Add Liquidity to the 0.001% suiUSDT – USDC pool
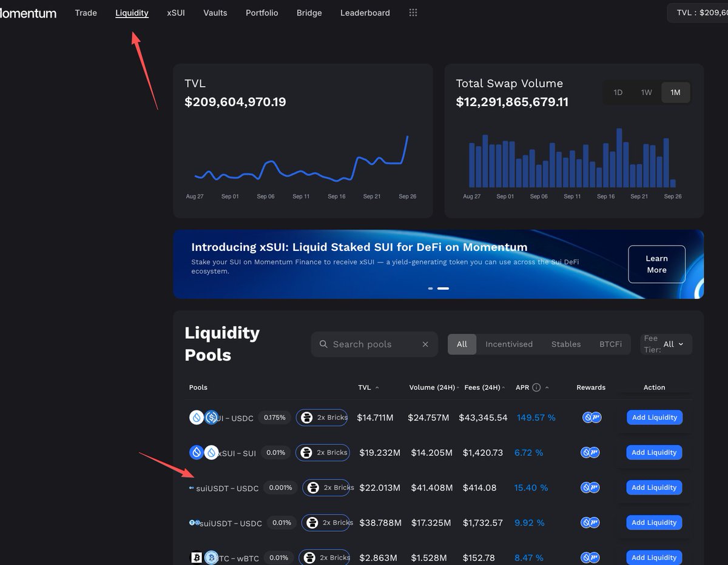Viewport: 728px width, 565px height. point(655,488)
